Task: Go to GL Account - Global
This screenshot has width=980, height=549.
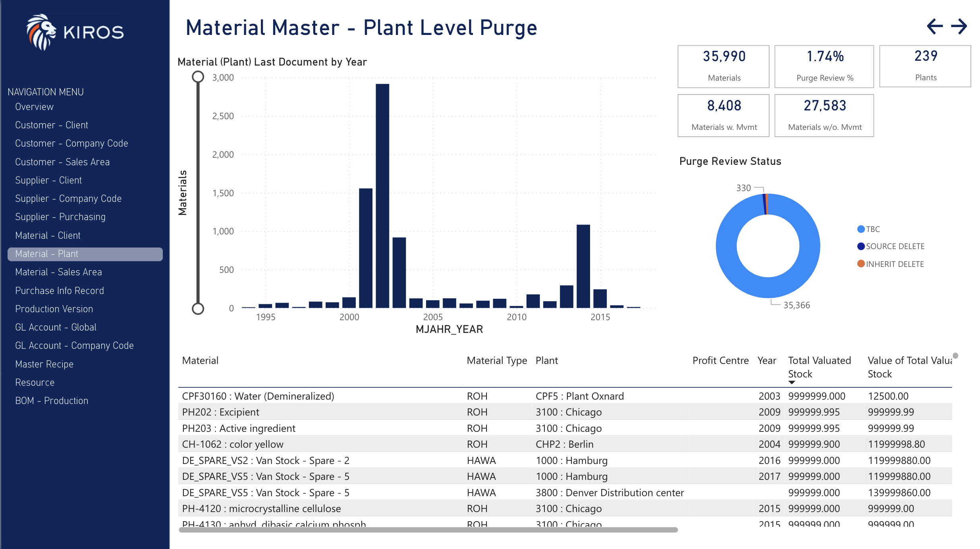Action: click(56, 327)
